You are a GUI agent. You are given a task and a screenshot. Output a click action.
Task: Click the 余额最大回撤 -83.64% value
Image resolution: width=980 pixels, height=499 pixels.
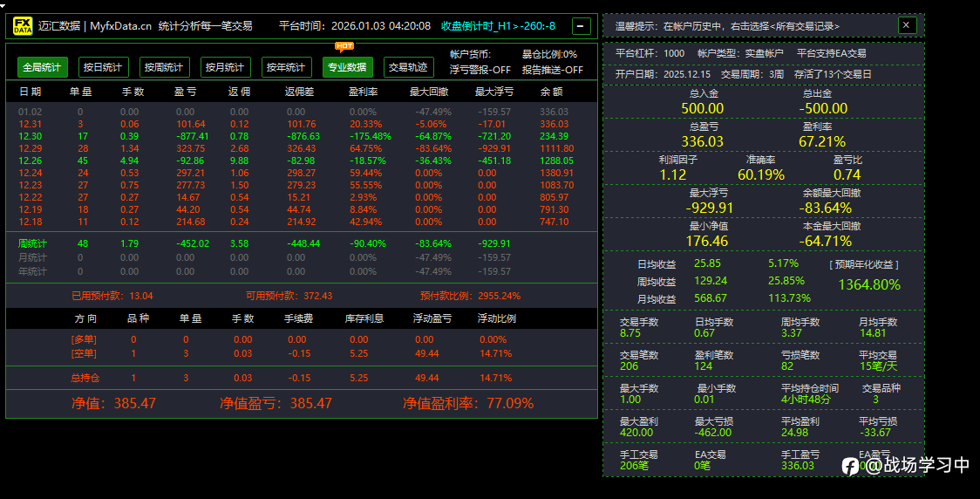pyautogui.click(x=825, y=208)
